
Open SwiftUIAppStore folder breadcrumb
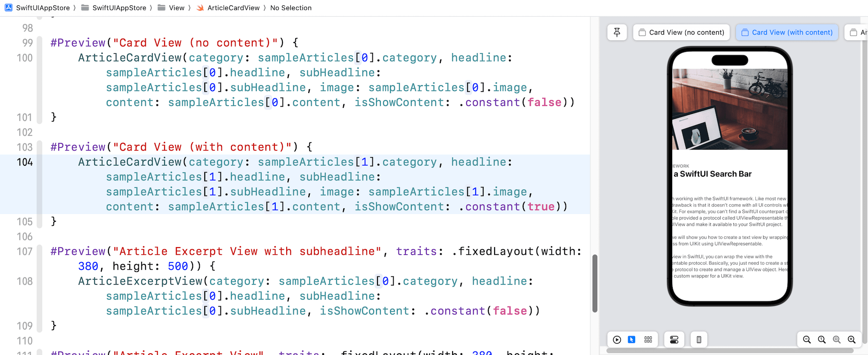pos(119,8)
